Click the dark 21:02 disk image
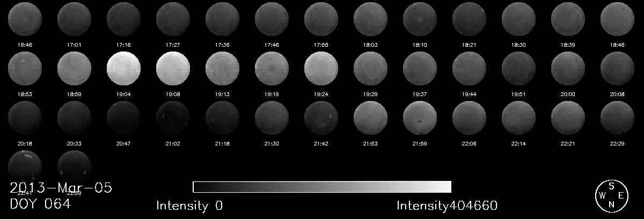This screenshot has height=219, width=644. 173,117
